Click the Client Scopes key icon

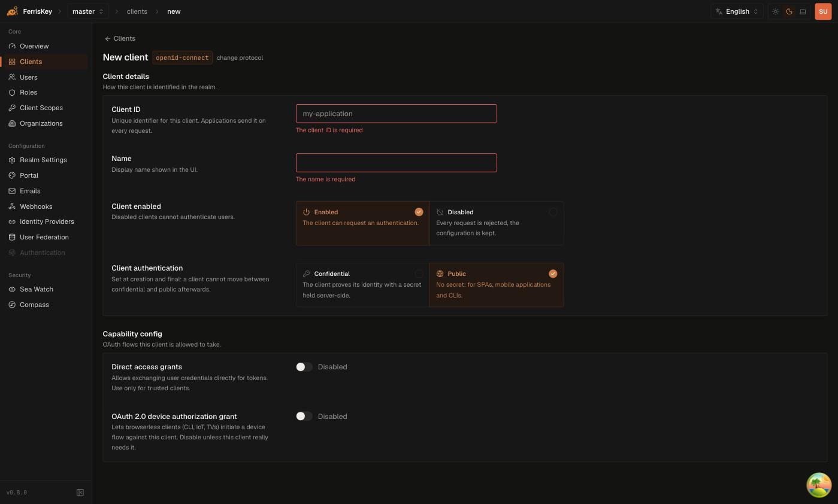[x=12, y=108]
